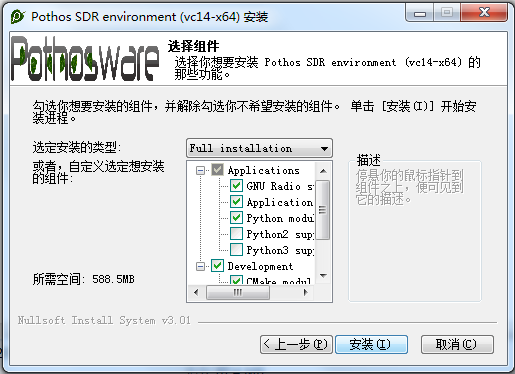The image size is (515, 374).
Task: Click the 588.5MB required space value
Action: 113,279
